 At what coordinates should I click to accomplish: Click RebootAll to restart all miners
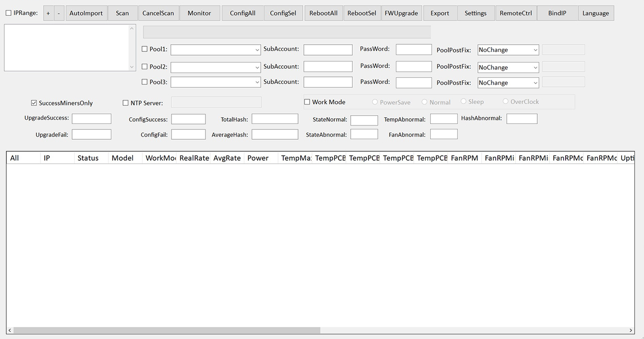point(323,13)
